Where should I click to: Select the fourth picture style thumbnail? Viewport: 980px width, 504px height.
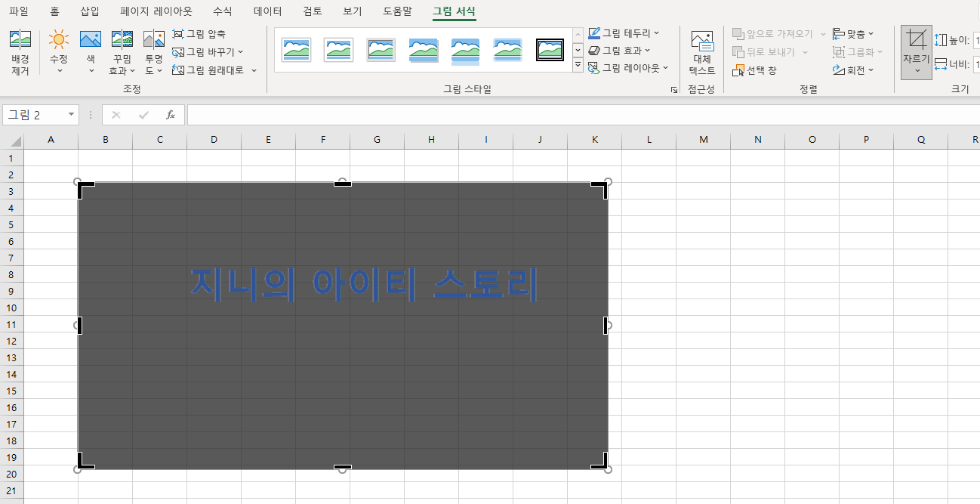pos(424,51)
